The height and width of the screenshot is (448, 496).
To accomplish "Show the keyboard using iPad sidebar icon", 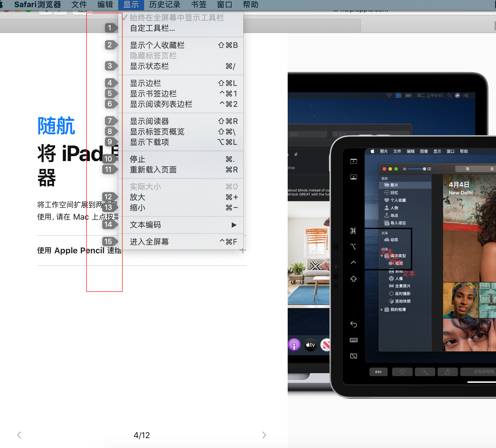I will coord(354,340).
